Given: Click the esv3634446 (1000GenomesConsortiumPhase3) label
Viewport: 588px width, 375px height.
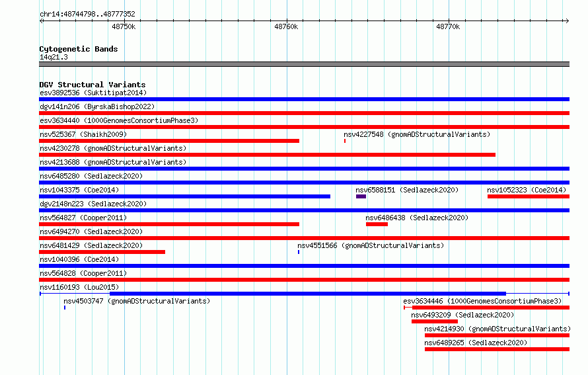Looking at the screenshot, I should [x=482, y=301].
